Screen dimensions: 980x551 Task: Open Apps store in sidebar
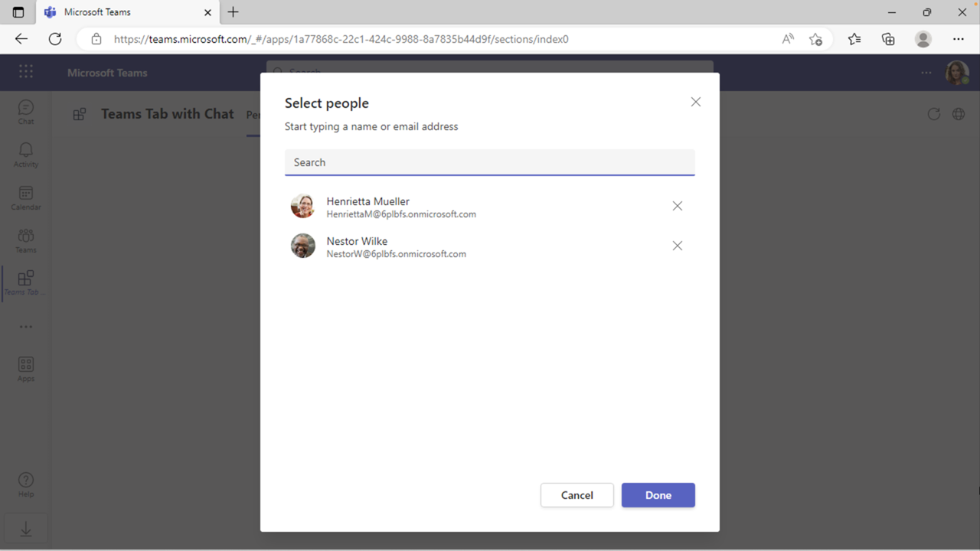(x=26, y=369)
